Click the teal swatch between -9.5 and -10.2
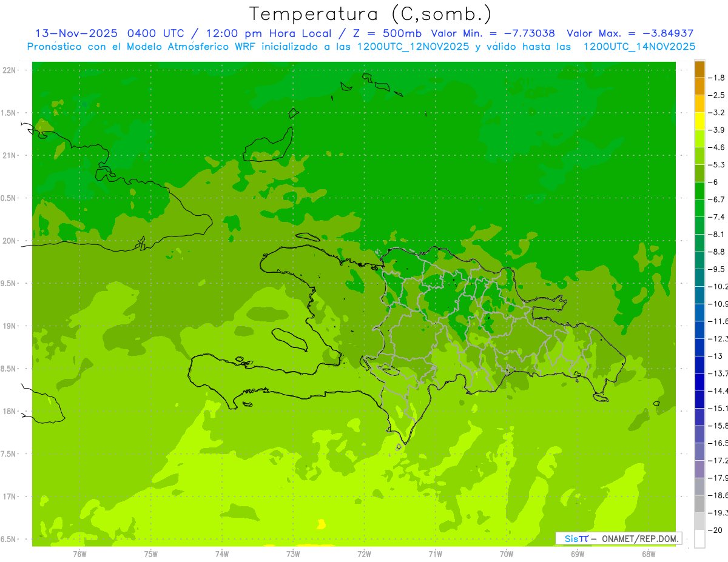This screenshot has height=562, width=728. click(699, 278)
